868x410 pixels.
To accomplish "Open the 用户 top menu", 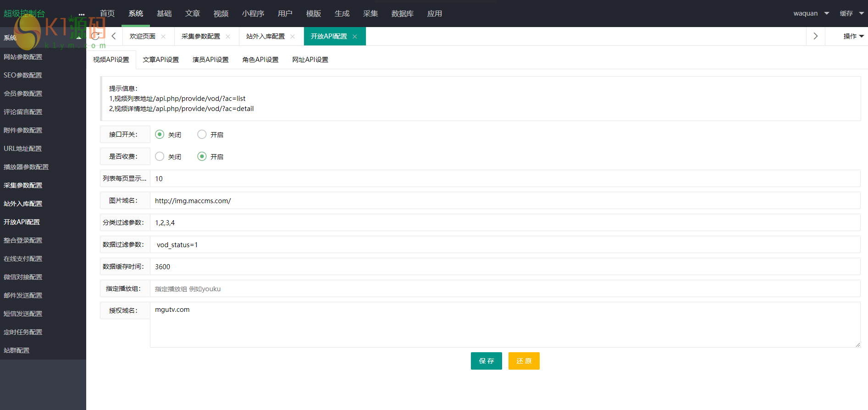I will 285,14.
